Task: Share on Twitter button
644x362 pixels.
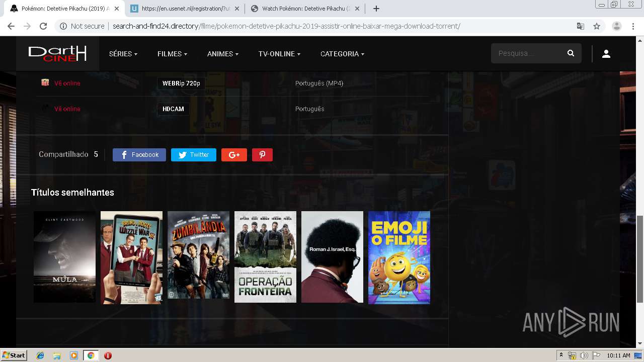Action: pos(194,155)
